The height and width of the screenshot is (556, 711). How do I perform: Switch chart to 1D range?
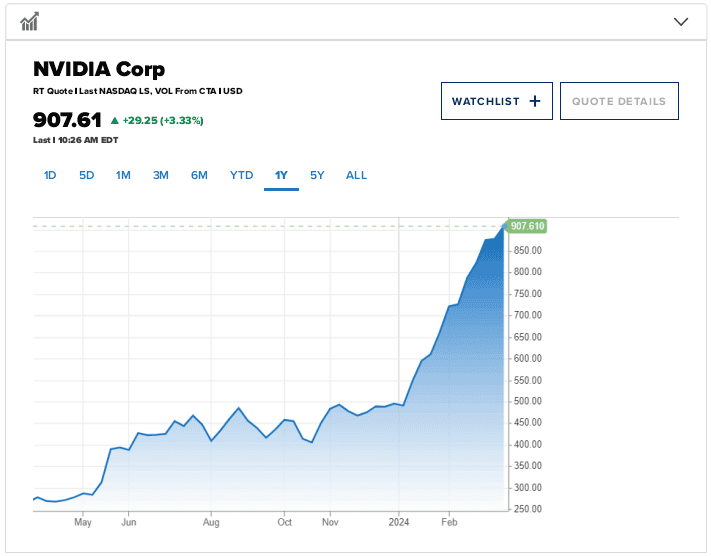(x=50, y=176)
